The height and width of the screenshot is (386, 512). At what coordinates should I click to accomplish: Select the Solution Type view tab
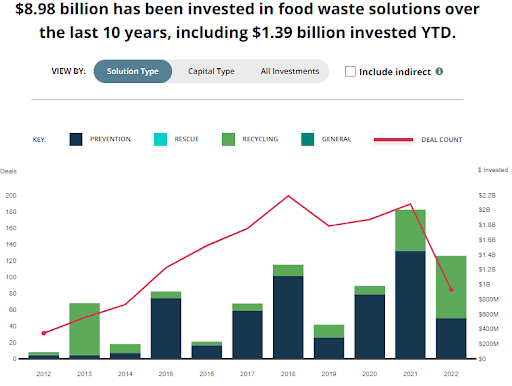pos(133,71)
